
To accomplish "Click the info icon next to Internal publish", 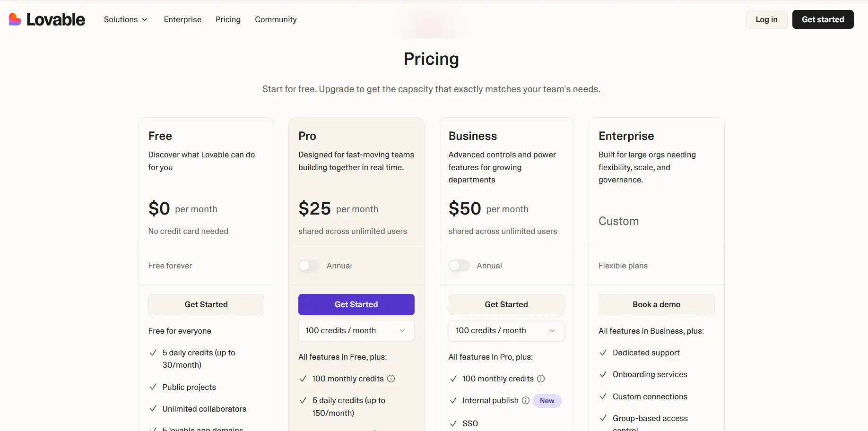I will (x=526, y=400).
